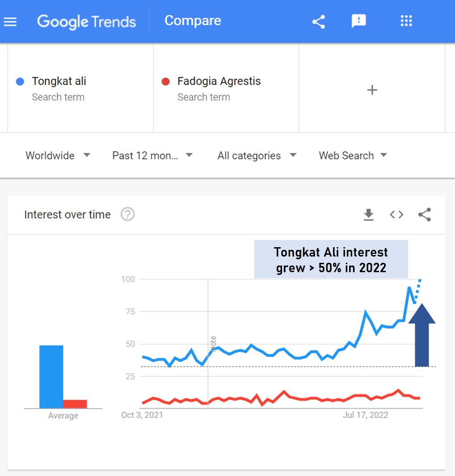Click the red Fadogia Agrestis color dot

165,82
